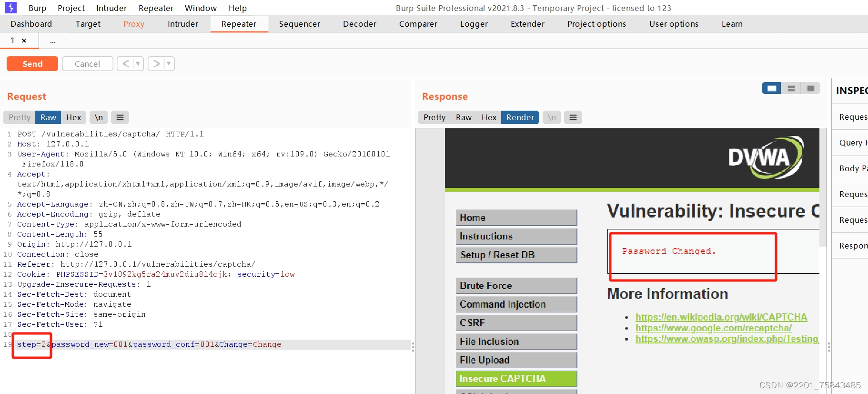The height and width of the screenshot is (394, 868).
Task: Select request Pretty view
Action: pos(20,117)
